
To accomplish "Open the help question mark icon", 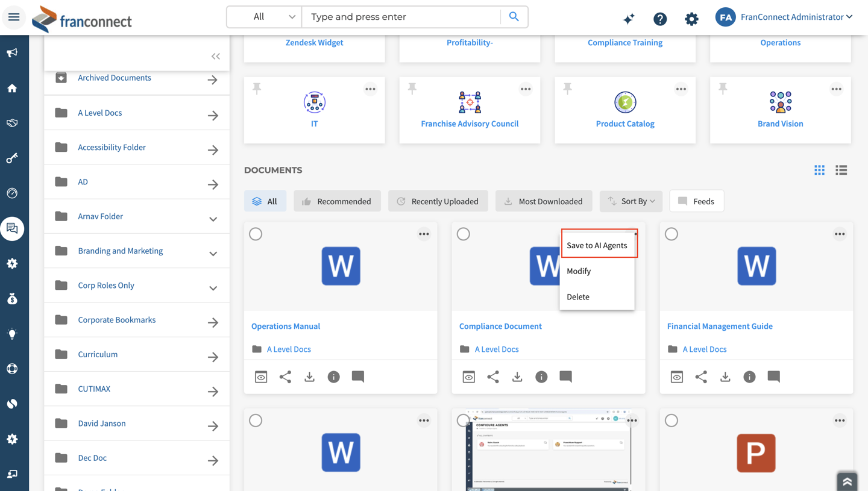I will pyautogui.click(x=660, y=19).
